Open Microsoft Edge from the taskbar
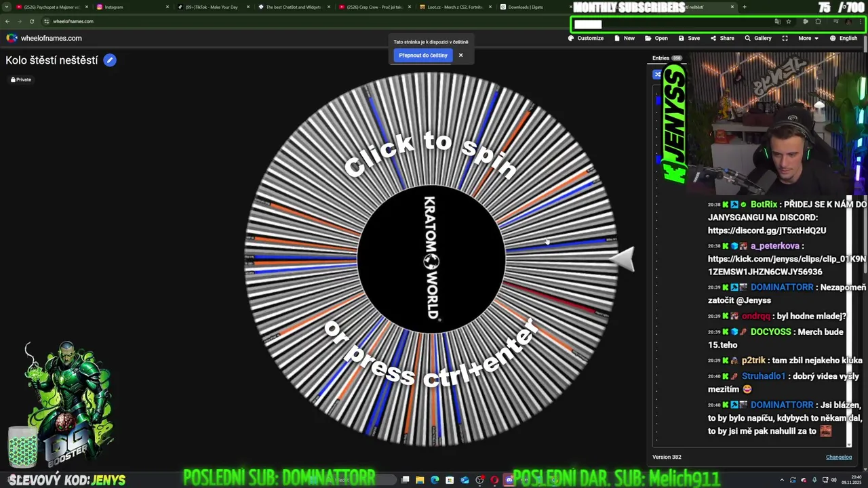Image resolution: width=868 pixels, height=488 pixels. (435, 480)
